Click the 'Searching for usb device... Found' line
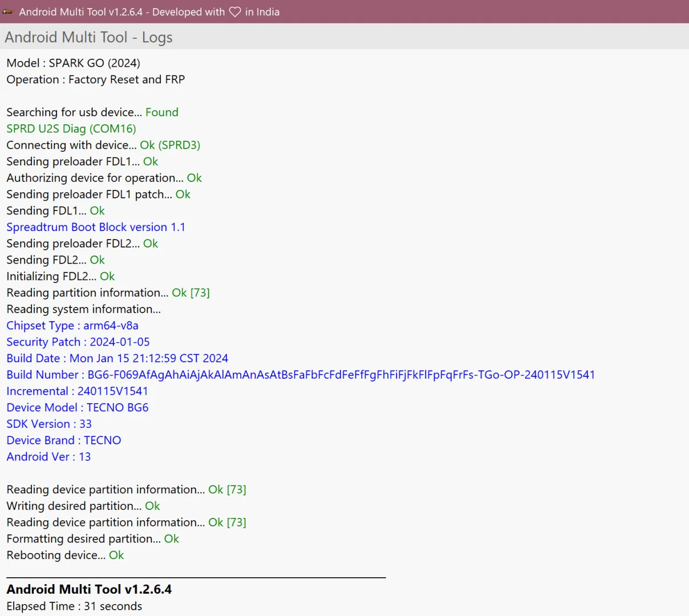 92,112
